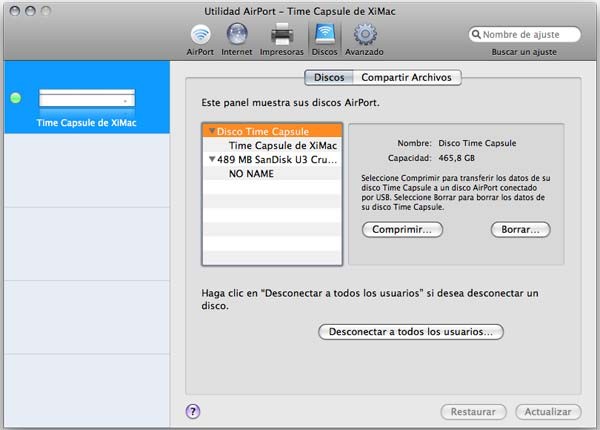The height and width of the screenshot is (430, 600).
Task: Click Desconectar a todos los usuarios button
Action: [411, 332]
